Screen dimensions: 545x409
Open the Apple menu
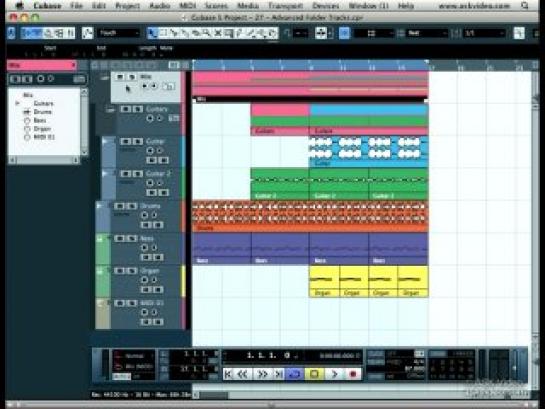click(20, 6)
